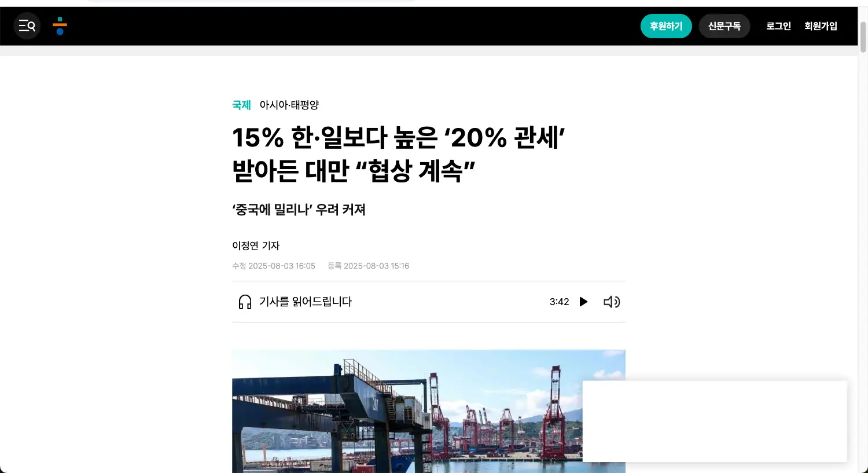Click the 수정 2025-08-03 16:05 timestamp
Viewport: 868px width, 473px height.
point(274,266)
